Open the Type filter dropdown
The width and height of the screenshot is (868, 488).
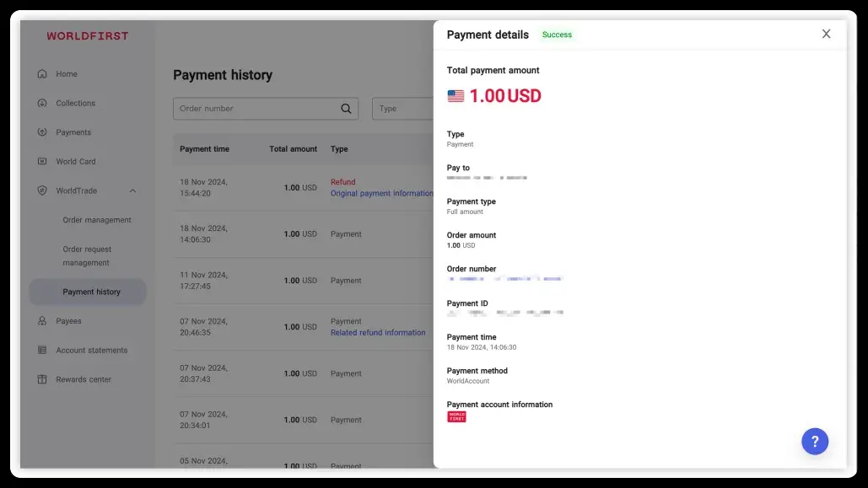coord(402,109)
